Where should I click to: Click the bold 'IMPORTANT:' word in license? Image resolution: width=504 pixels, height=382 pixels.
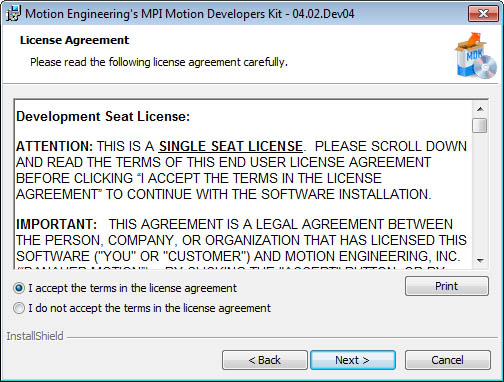pyautogui.click(x=56, y=224)
